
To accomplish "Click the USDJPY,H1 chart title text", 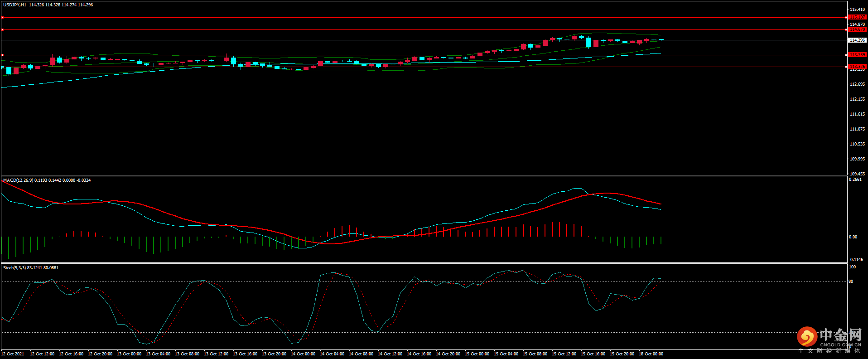I will tap(14, 5).
